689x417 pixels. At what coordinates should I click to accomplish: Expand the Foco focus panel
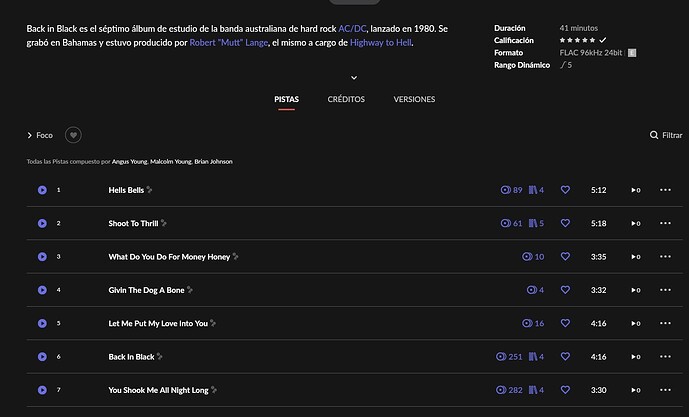point(40,135)
